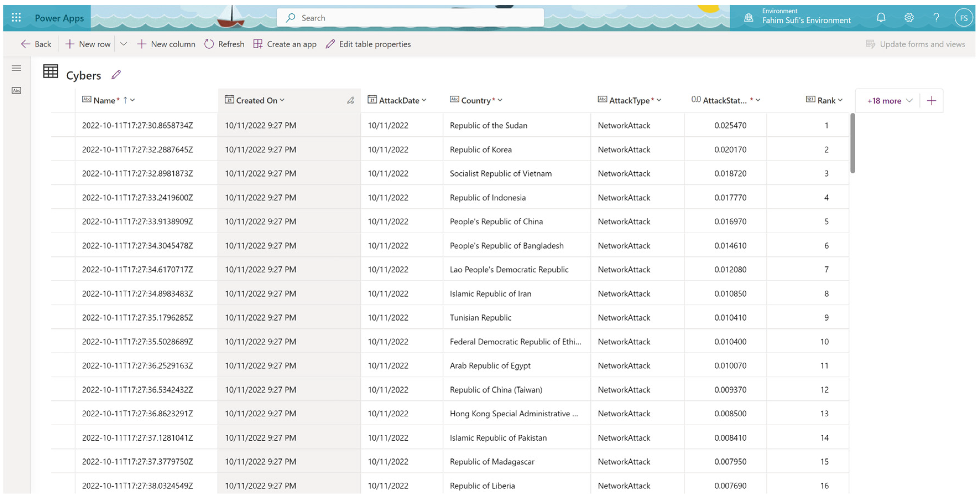
Task: Click the environment globe icon
Action: coord(748,18)
